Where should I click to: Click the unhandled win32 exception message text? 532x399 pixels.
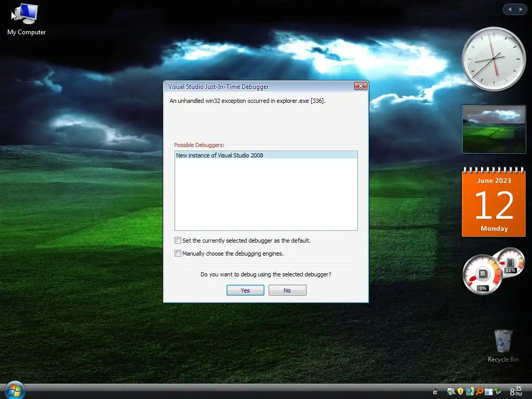[247, 101]
